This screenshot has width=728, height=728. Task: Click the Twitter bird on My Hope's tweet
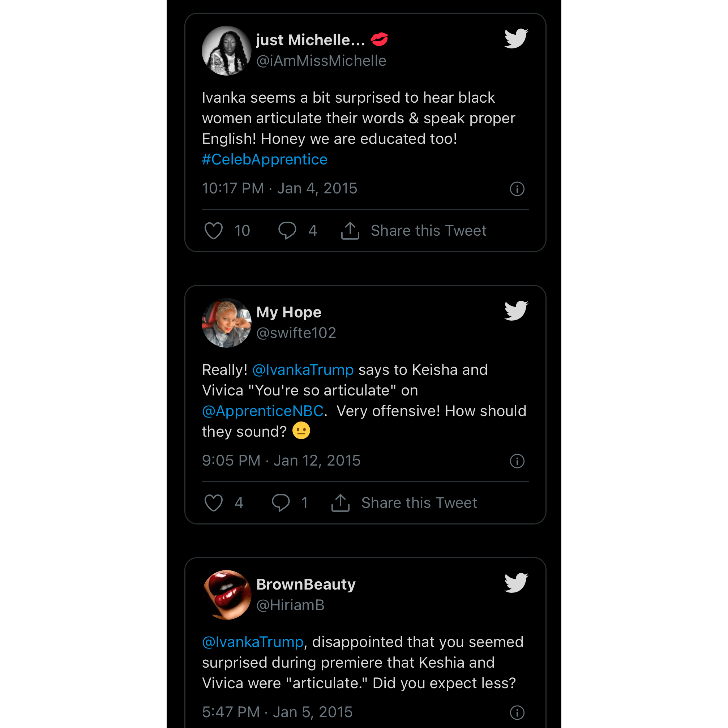pos(516,311)
